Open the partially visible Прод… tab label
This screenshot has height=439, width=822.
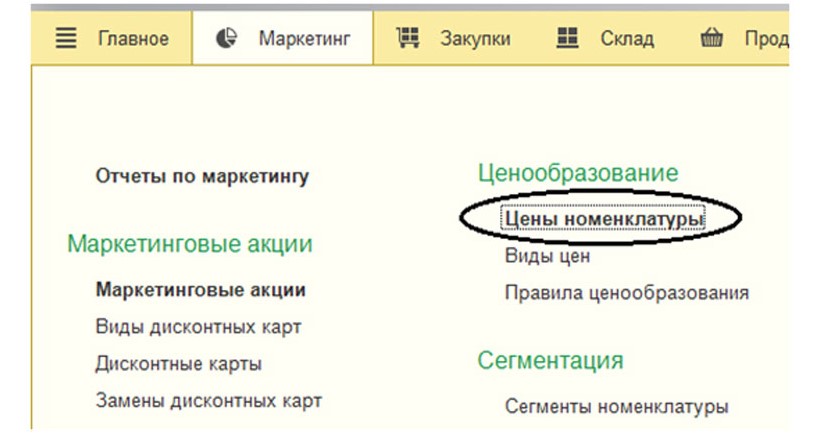(x=765, y=39)
